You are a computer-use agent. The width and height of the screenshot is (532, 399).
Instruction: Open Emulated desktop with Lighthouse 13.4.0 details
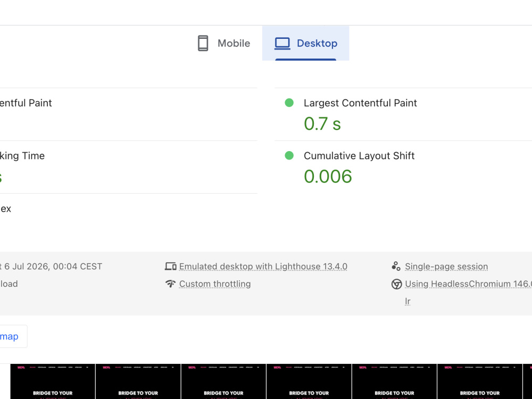coord(263,267)
